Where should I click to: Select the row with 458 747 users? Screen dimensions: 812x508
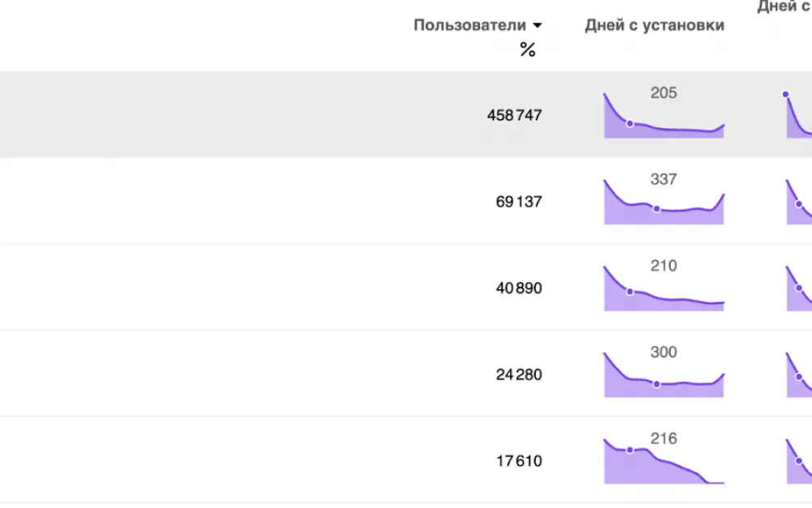pyautogui.click(x=406, y=114)
